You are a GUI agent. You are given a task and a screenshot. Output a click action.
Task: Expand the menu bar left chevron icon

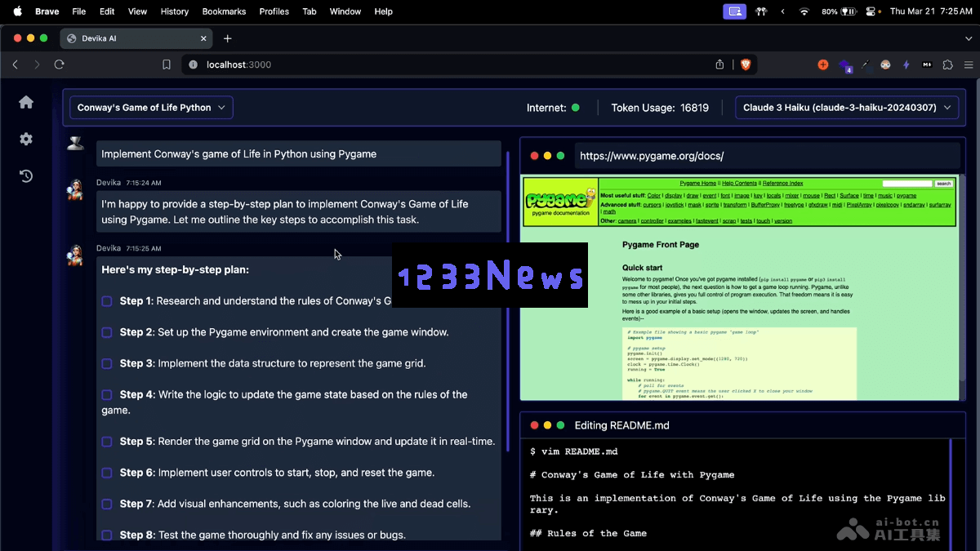(x=783, y=11)
